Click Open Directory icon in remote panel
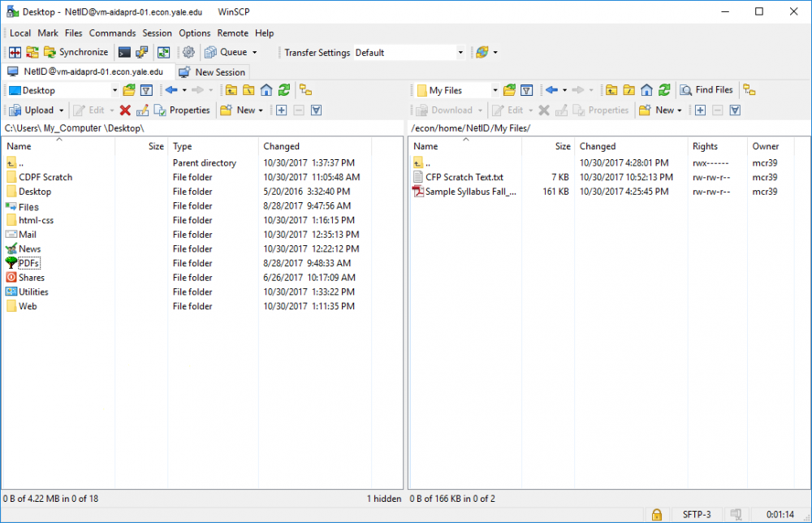This screenshot has height=523, width=812. click(x=510, y=91)
